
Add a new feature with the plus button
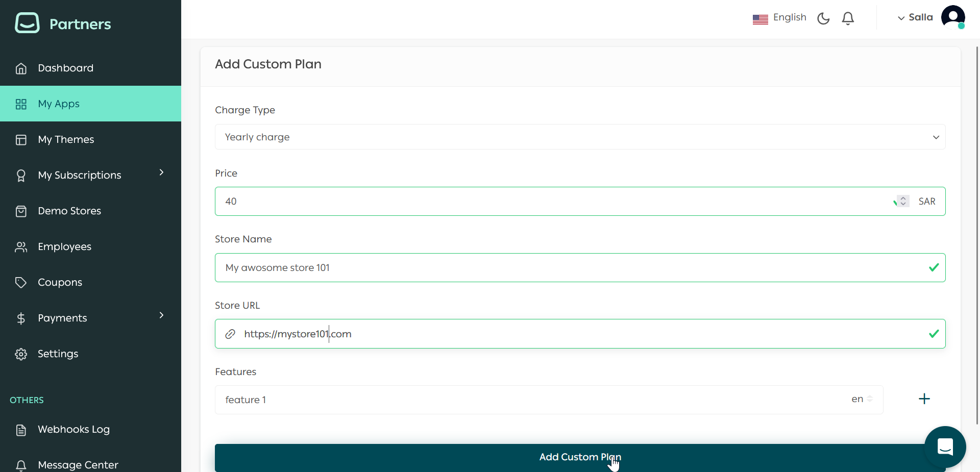point(924,399)
